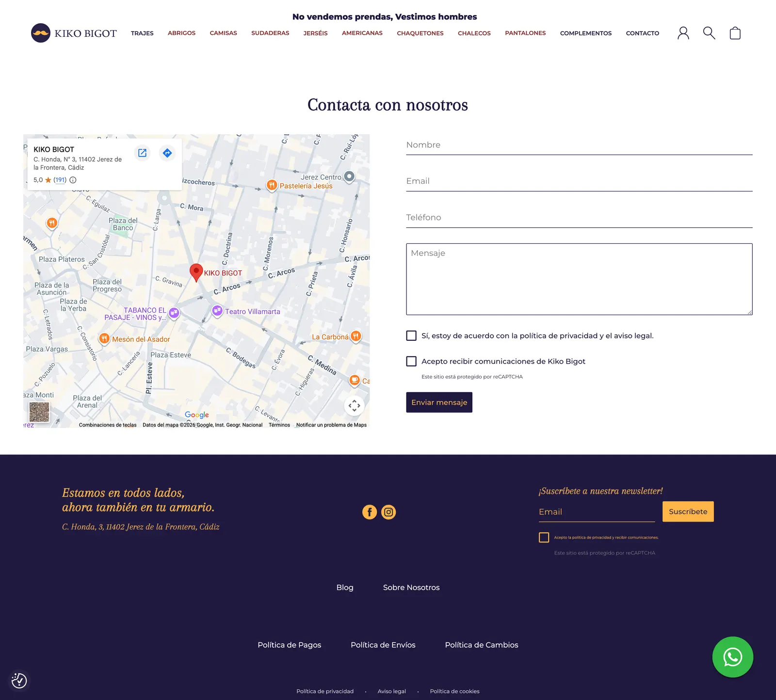Open map directions arrow icon
The width and height of the screenshot is (776, 700).
[x=167, y=153]
